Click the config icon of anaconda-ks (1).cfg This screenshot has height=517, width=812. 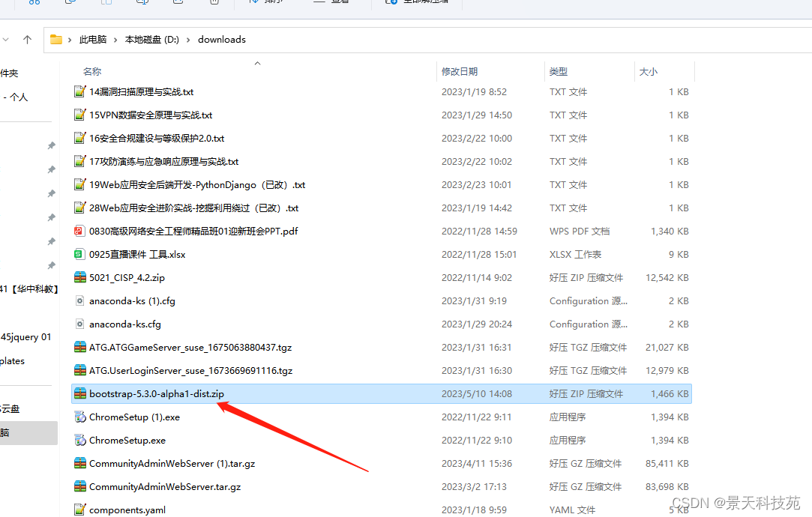(x=79, y=300)
